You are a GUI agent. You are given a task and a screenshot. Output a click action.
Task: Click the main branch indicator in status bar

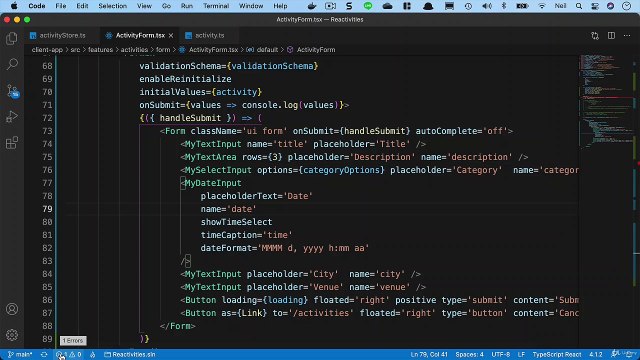(x=20, y=354)
